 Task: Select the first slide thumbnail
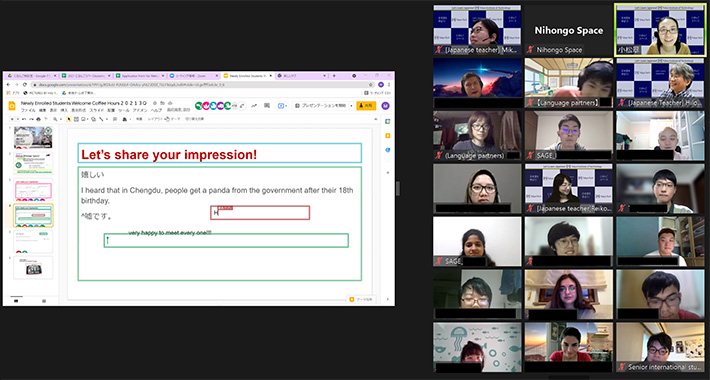tap(33, 137)
